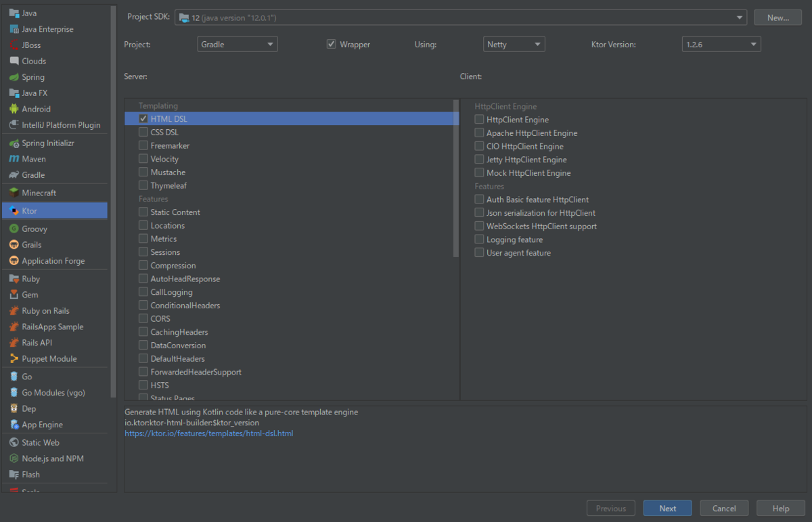
Task: Choose the Clouds icon
Action: pyautogui.click(x=14, y=61)
